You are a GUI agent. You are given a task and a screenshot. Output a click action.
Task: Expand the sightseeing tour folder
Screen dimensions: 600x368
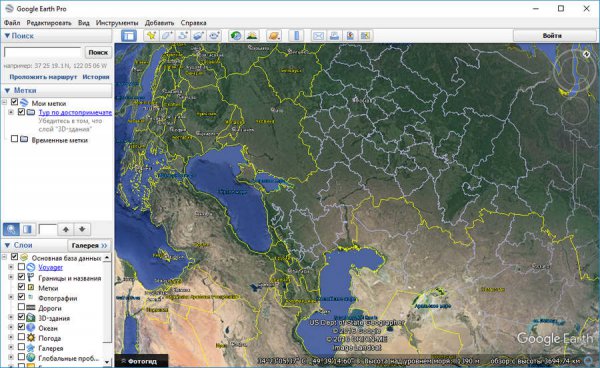pos(11,112)
